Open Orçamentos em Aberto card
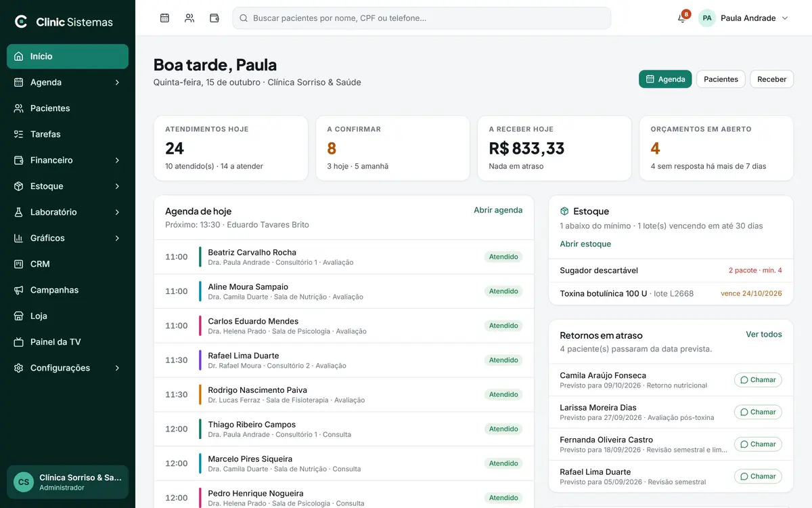This screenshot has width=812, height=508. coord(716,148)
